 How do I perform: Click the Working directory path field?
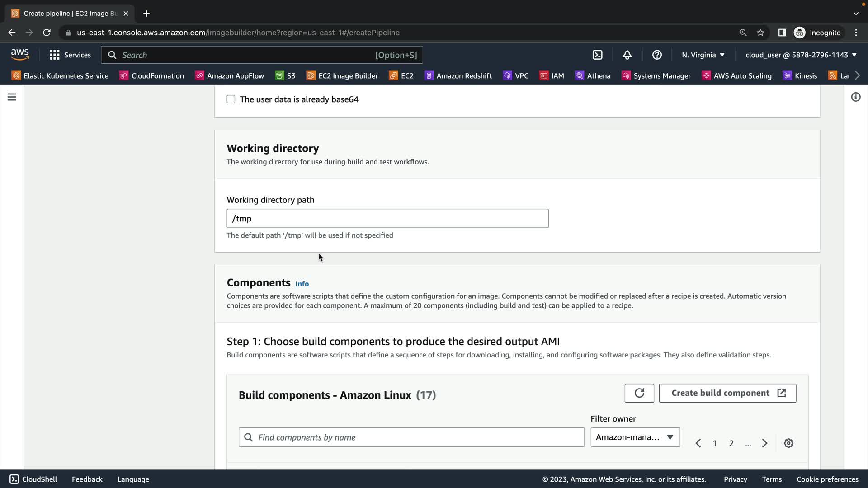point(387,219)
